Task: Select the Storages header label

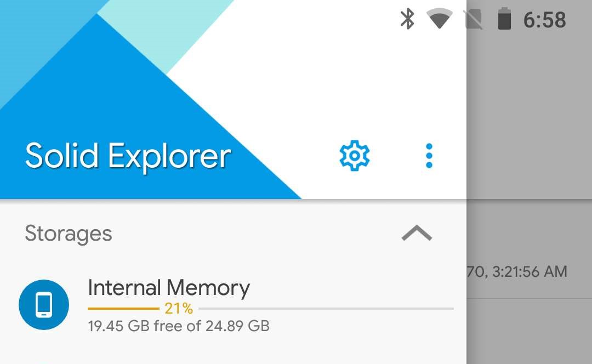Action: pos(69,234)
